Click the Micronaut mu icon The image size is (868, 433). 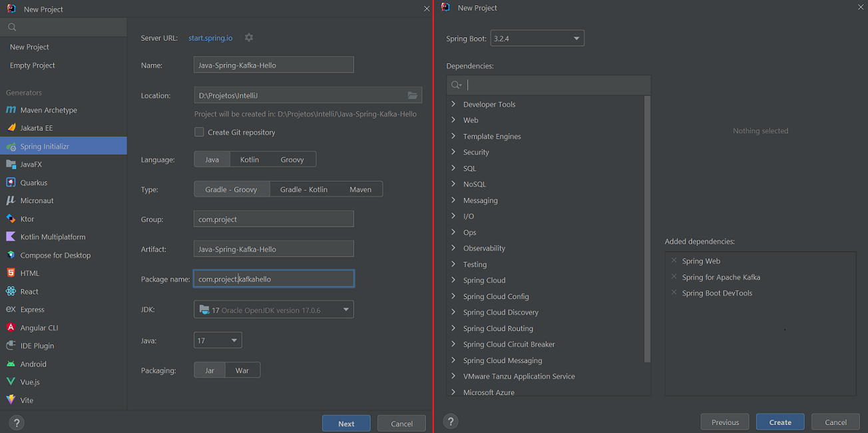click(x=11, y=201)
